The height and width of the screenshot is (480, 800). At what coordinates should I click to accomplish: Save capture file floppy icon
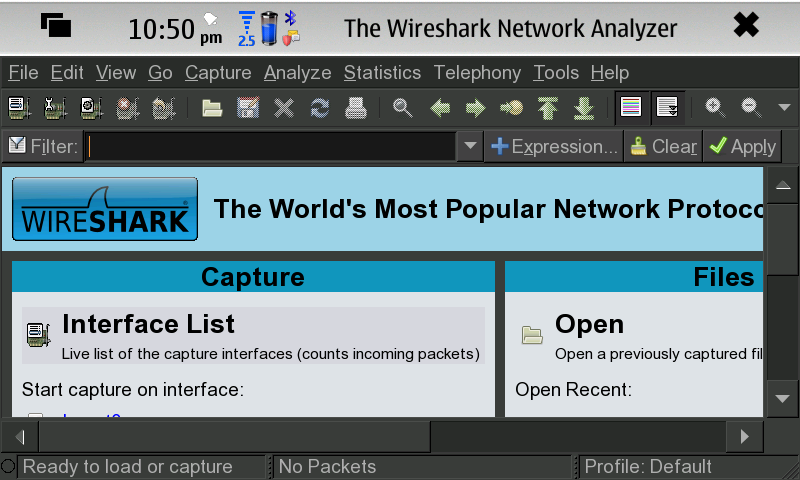248,108
